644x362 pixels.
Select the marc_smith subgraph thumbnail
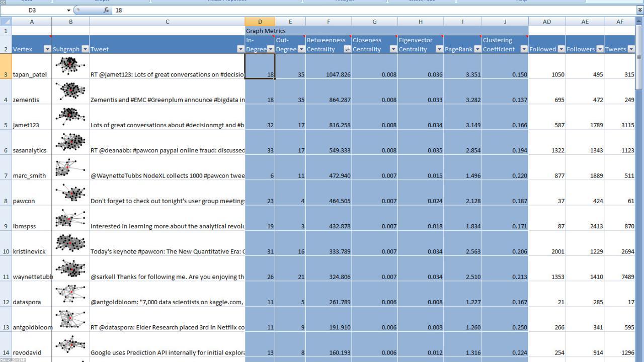click(x=70, y=167)
